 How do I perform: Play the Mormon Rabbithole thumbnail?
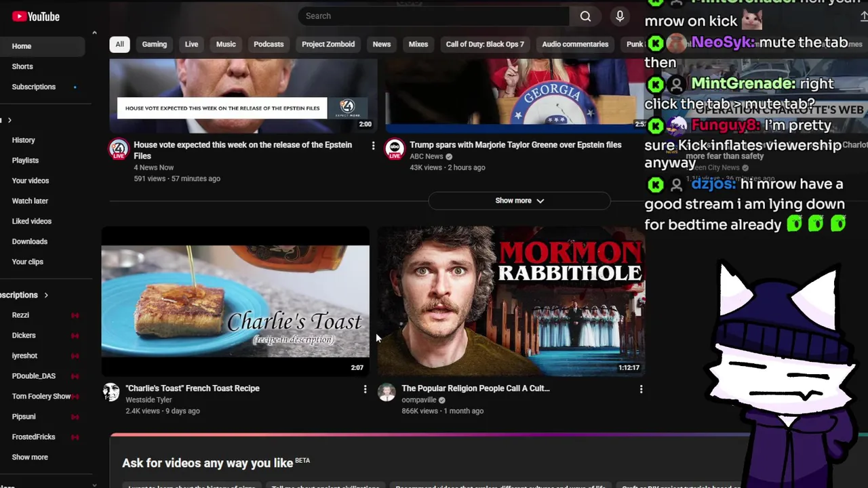pos(511,301)
